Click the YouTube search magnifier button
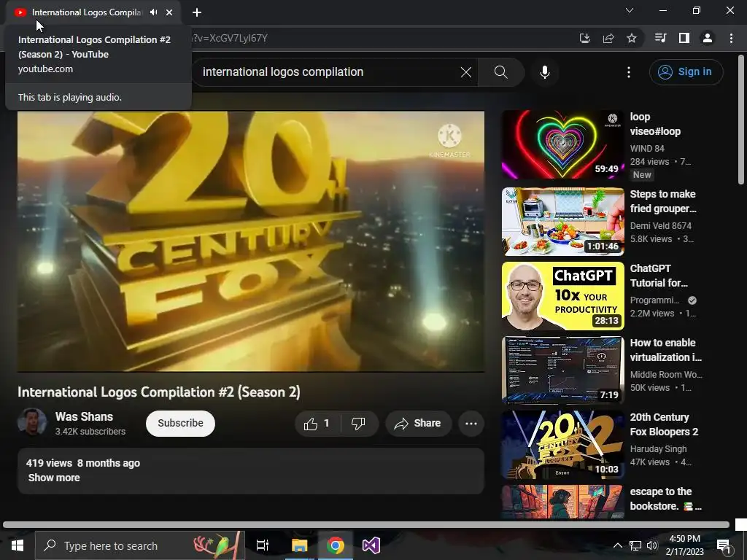Image resolution: width=747 pixels, height=560 pixels. (x=500, y=72)
